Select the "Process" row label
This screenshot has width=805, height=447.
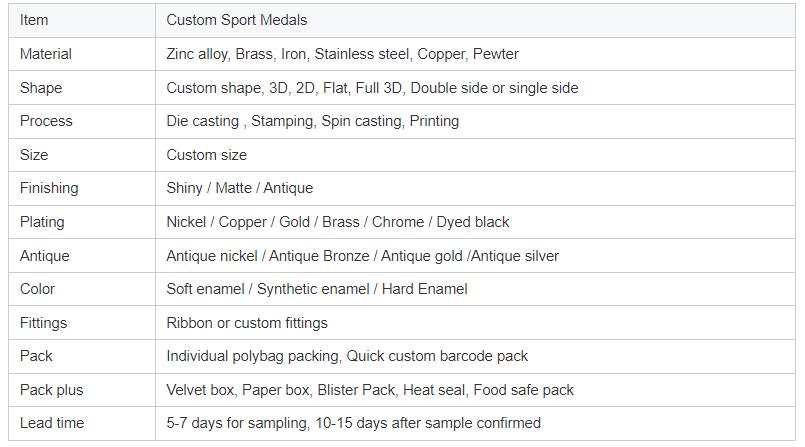click(x=46, y=121)
